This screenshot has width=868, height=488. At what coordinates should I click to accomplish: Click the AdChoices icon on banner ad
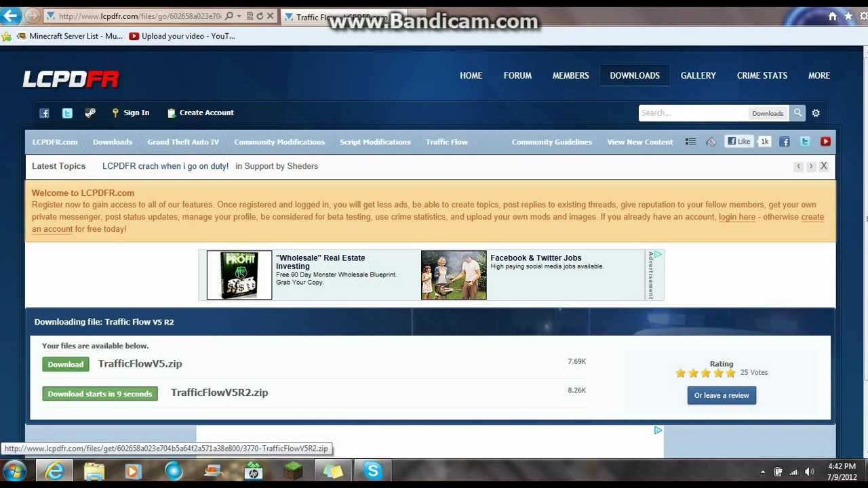pyautogui.click(x=658, y=255)
